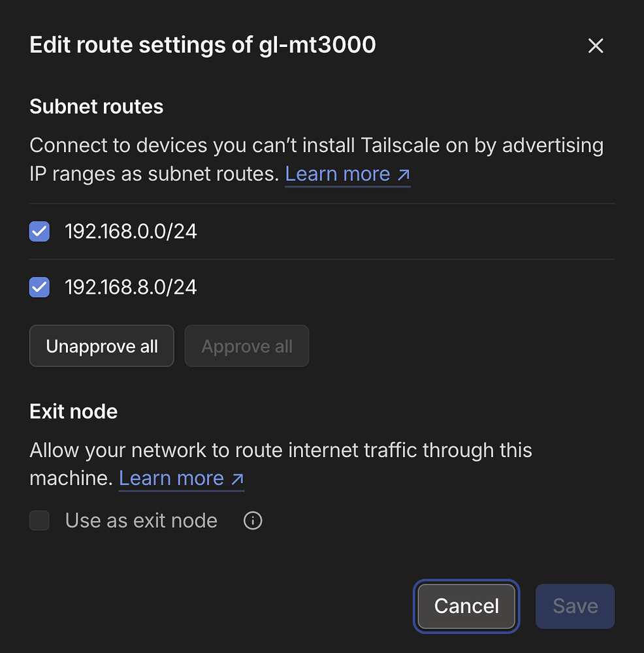Click the Use as exit node label
Image resolution: width=644 pixels, height=653 pixels.
pyautogui.click(x=140, y=520)
